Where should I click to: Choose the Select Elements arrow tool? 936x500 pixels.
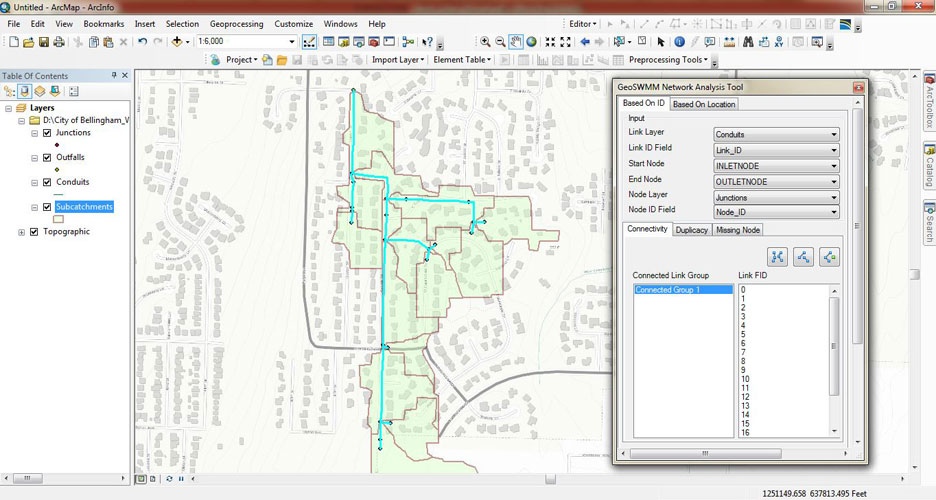click(x=661, y=42)
